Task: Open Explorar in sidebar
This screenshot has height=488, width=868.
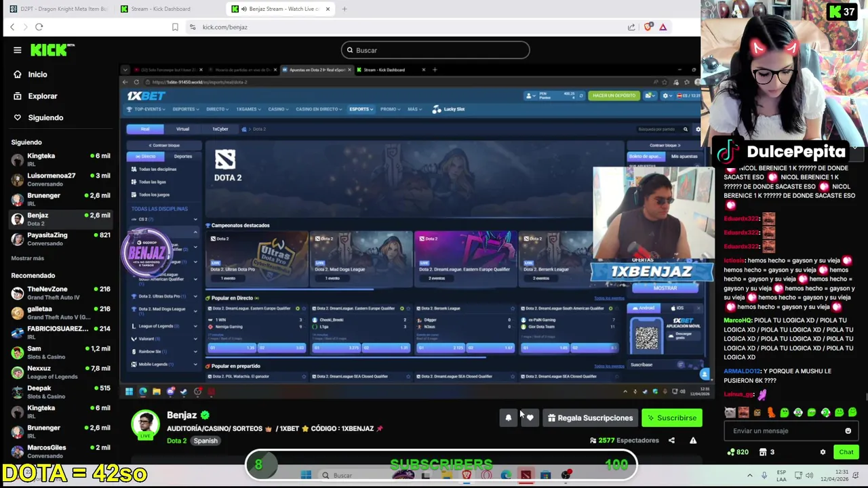Action: coord(43,96)
